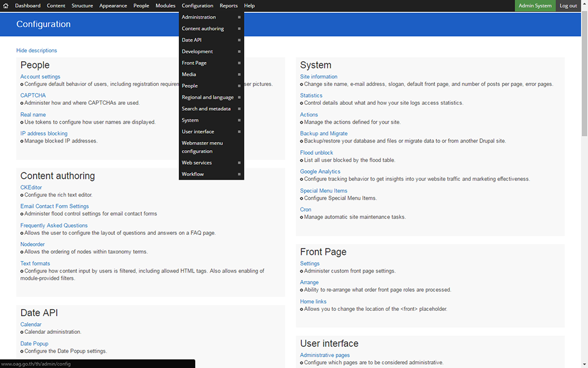This screenshot has width=588, height=368.
Task: Open Flood unblock
Action: (x=316, y=152)
